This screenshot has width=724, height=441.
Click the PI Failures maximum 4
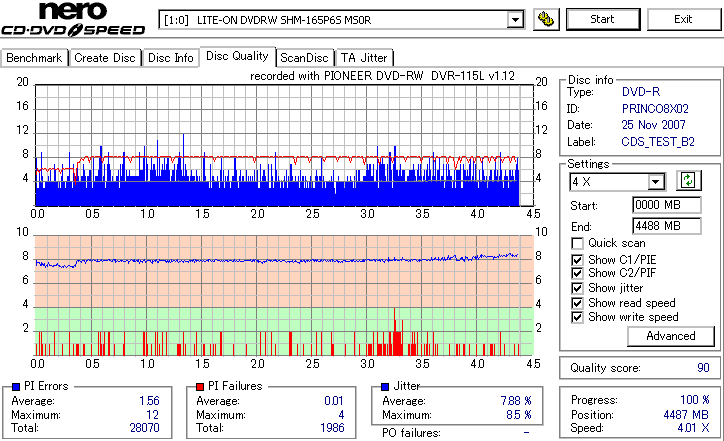[x=341, y=415]
